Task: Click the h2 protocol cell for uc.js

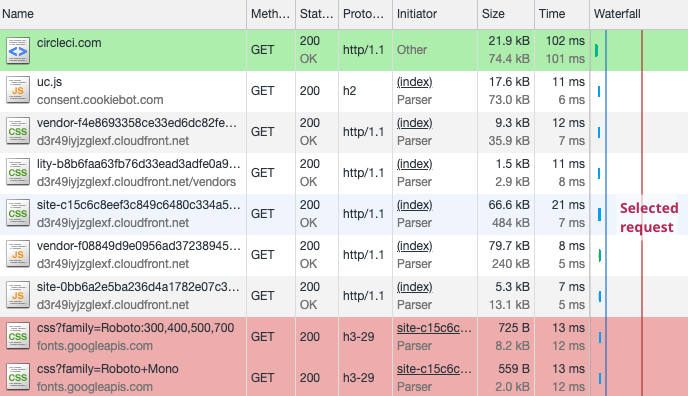Action: [350, 91]
